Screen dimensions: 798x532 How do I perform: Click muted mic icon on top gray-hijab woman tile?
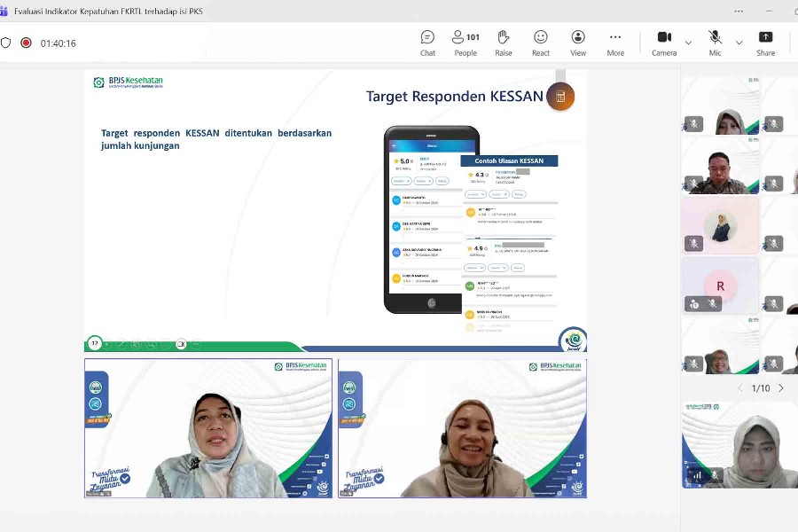coord(693,124)
